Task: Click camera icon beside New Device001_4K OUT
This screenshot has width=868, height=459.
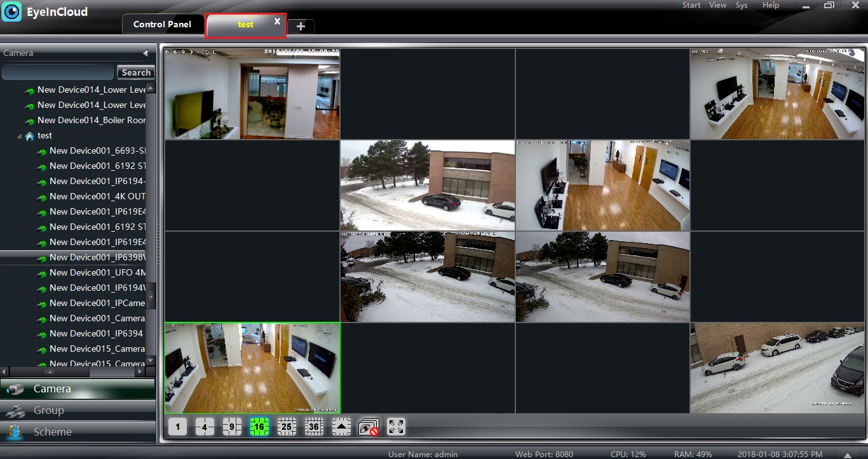Action: pyautogui.click(x=42, y=197)
